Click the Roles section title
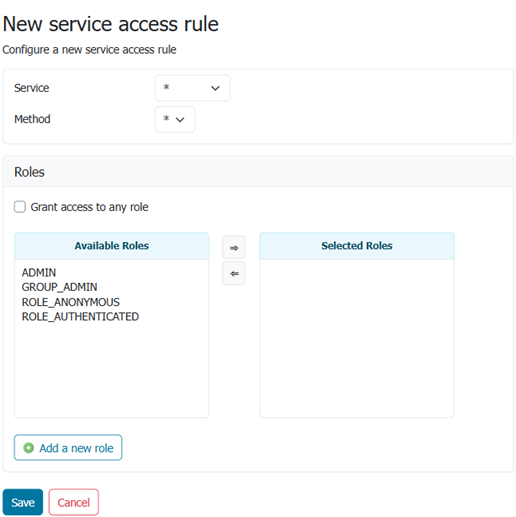The width and height of the screenshot is (516, 517). pyautogui.click(x=29, y=172)
